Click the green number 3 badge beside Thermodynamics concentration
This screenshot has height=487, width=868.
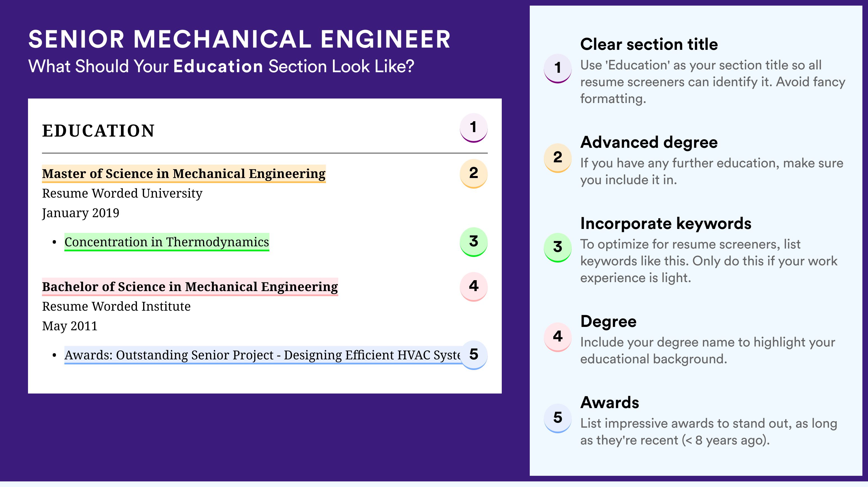coord(473,242)
